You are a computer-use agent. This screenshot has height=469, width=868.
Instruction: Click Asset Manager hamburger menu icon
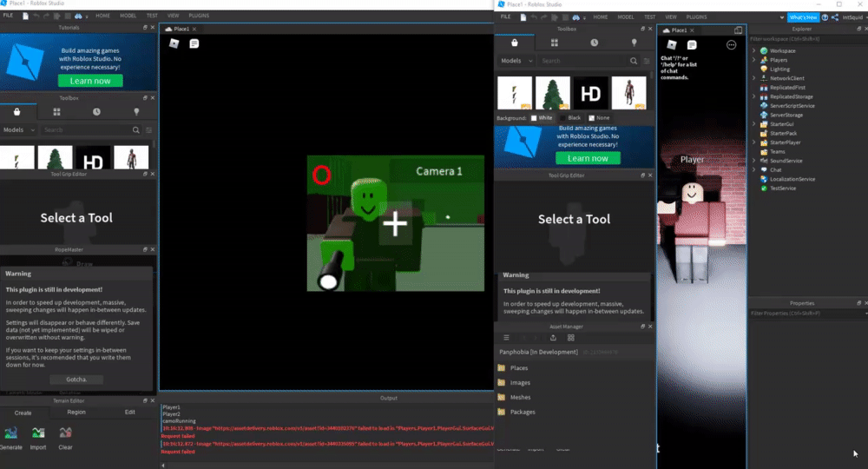coord(506,338)
